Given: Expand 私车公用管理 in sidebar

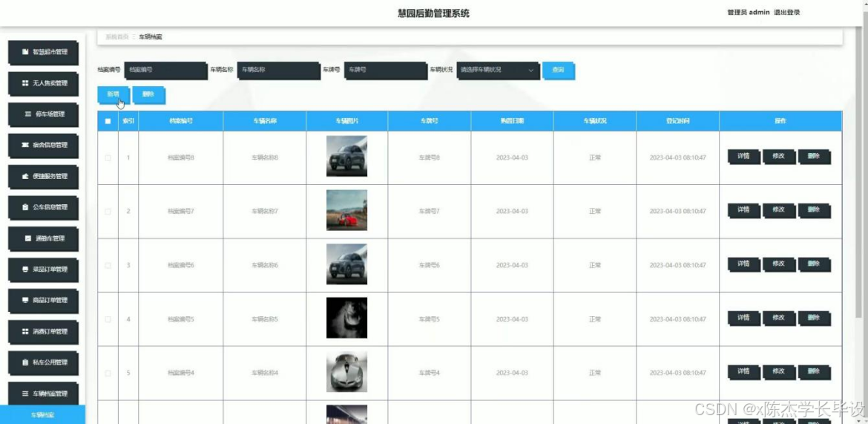Looking at the screenshot, I should (43, 363).
